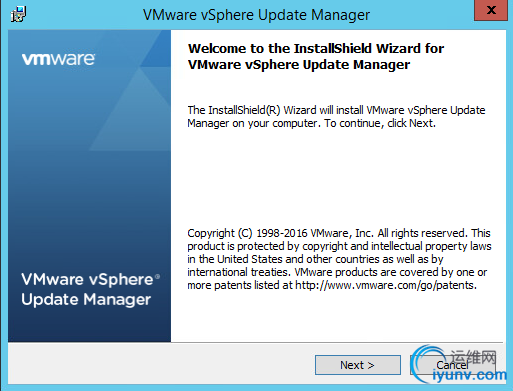Click Next to continue installation
513x391 pixels.
[358, 365]
